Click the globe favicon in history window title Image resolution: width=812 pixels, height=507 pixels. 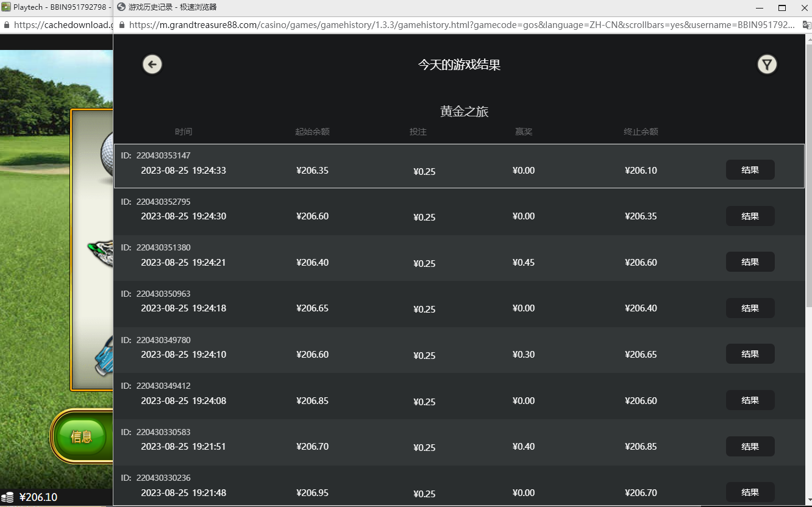[121, 7]
